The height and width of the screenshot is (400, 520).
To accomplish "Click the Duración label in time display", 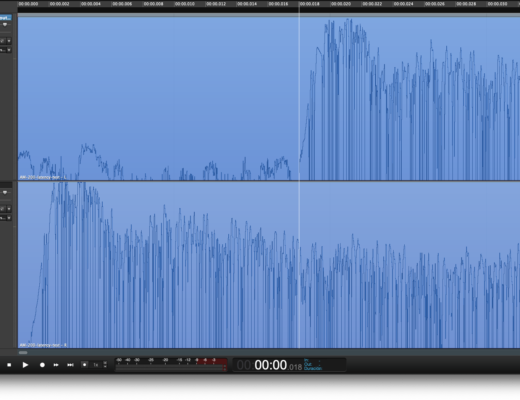I will pyautogui.click(x=313, y=368).
